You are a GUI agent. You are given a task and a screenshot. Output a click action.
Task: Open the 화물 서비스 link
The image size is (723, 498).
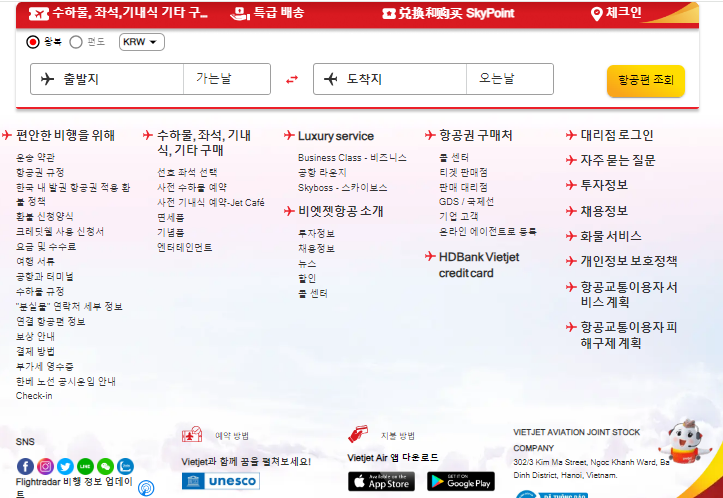pyautogui.click(x=610, y=236)
